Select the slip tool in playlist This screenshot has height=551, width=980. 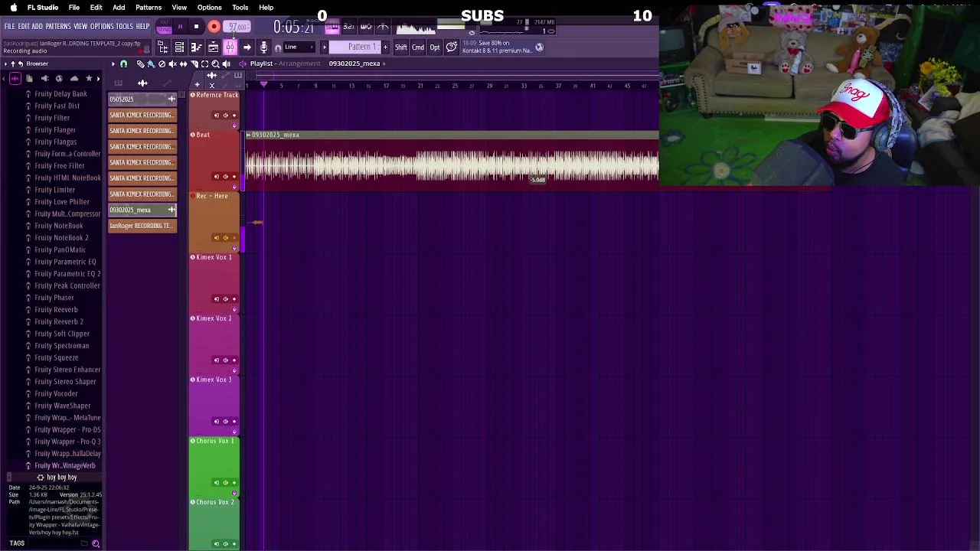point(183,64)
